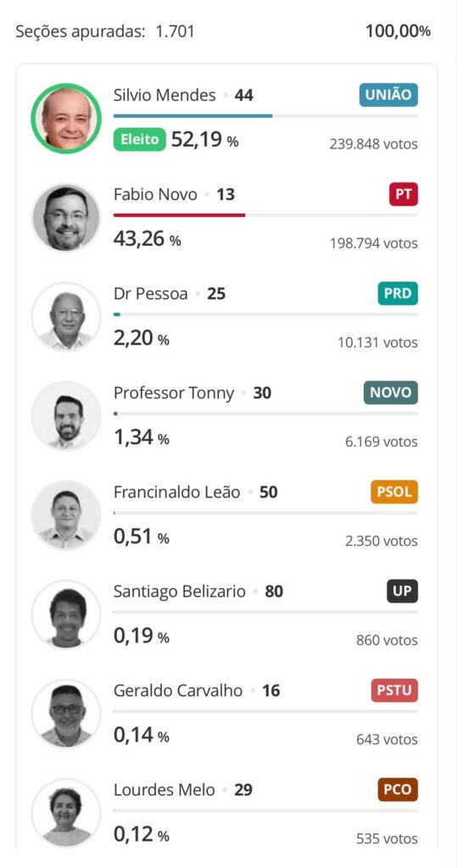457x868 pixels.
Task: Click the UNIÃO party badge
Action: point(388,95)
